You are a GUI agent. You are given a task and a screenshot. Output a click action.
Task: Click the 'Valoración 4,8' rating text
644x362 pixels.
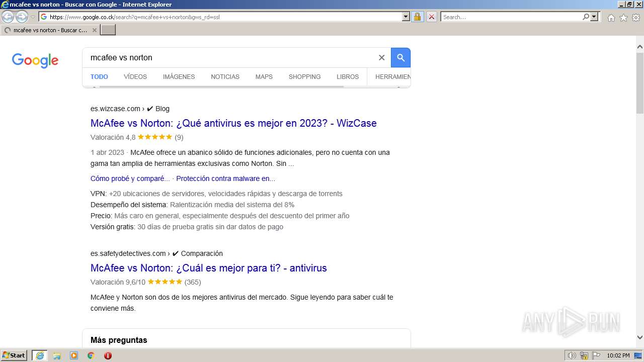pos(113,137)
